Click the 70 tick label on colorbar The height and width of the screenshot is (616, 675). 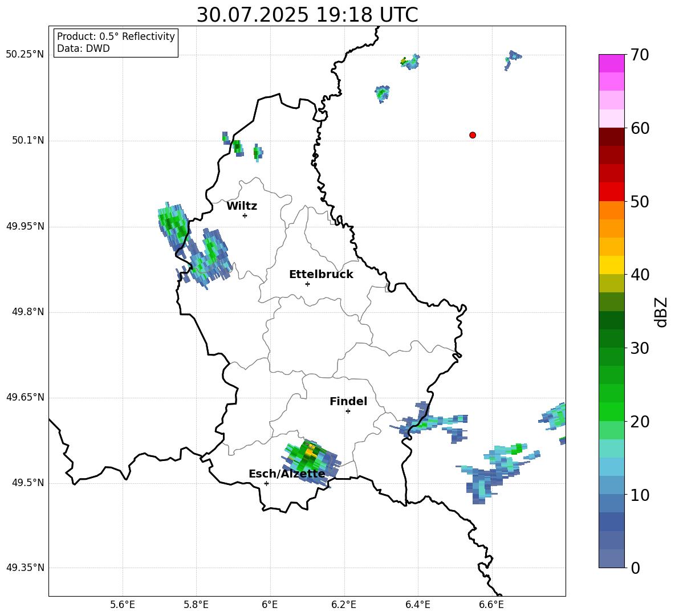640,55
